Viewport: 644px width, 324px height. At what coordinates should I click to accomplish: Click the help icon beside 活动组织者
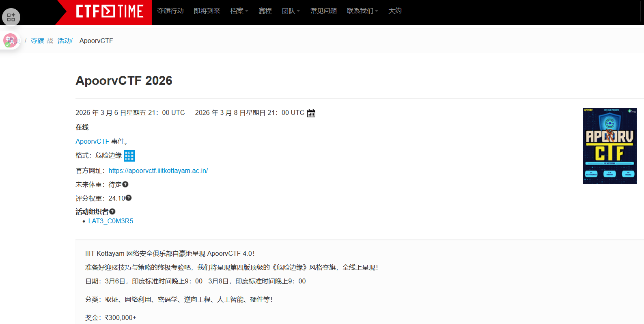point(112,212)
